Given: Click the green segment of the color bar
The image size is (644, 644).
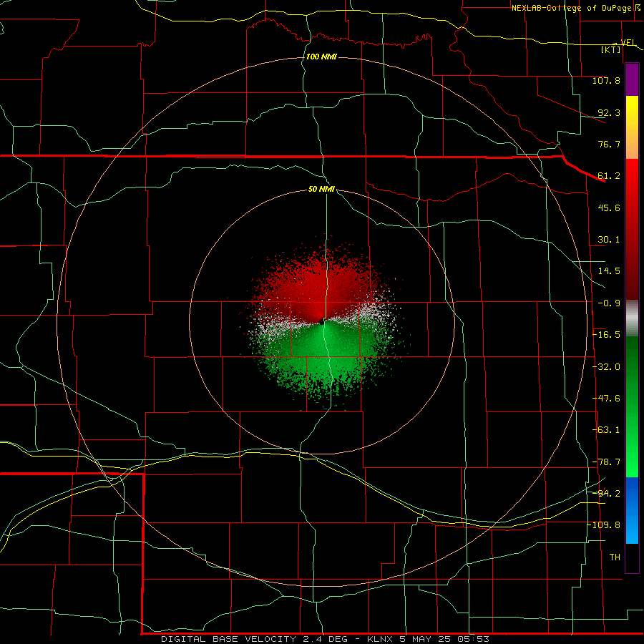Looking at the screenshot, I should click(632, 406).
